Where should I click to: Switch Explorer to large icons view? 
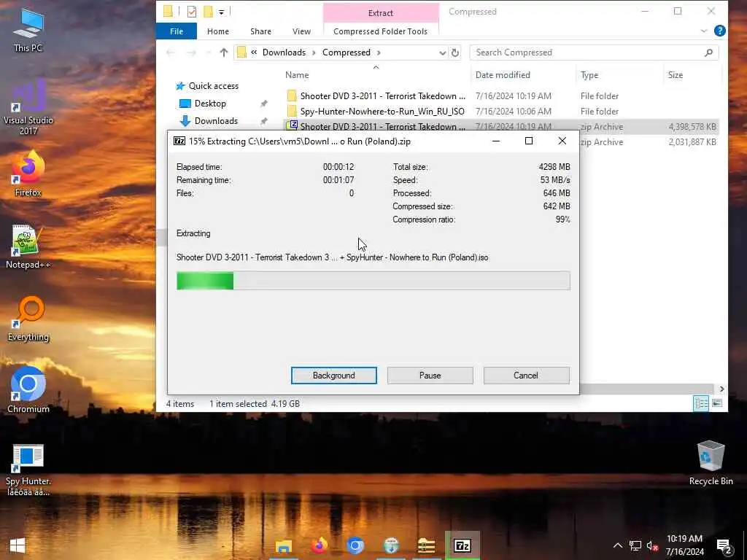click(x=717, y=403)
